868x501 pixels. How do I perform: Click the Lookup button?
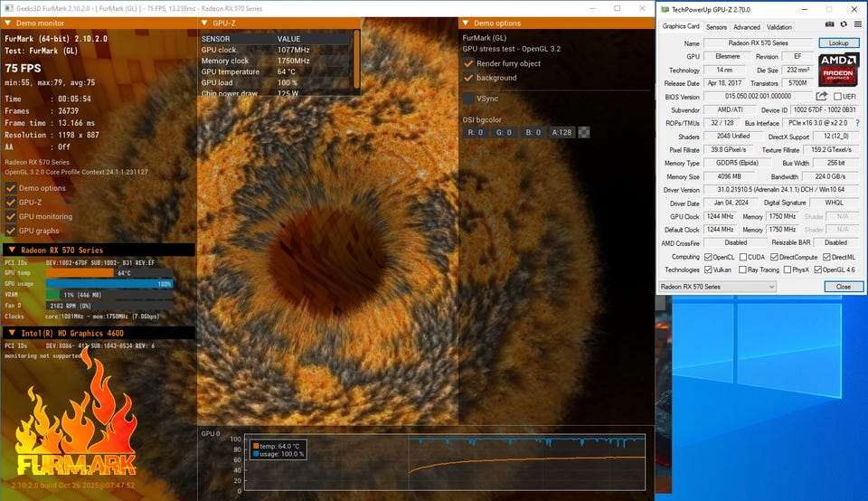tap(839, 43)
